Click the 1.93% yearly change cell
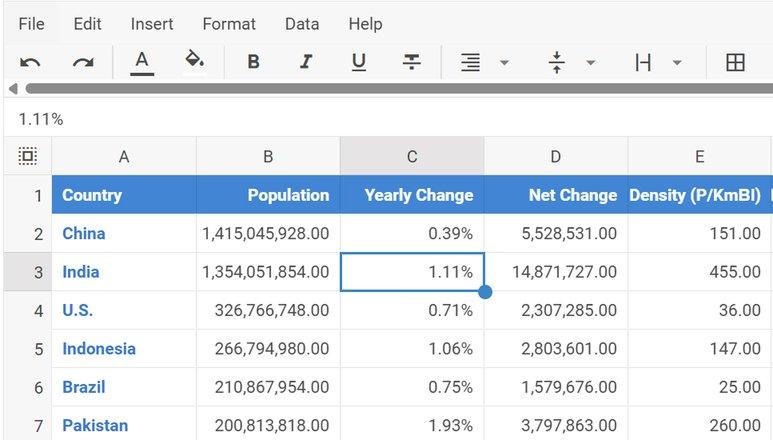 point(412,424)
